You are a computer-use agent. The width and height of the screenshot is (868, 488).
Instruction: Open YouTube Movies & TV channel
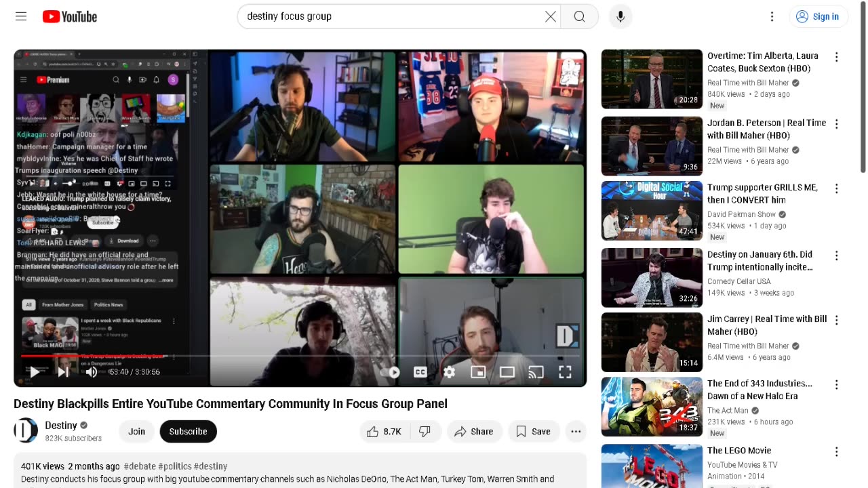[x=743, y=465]
